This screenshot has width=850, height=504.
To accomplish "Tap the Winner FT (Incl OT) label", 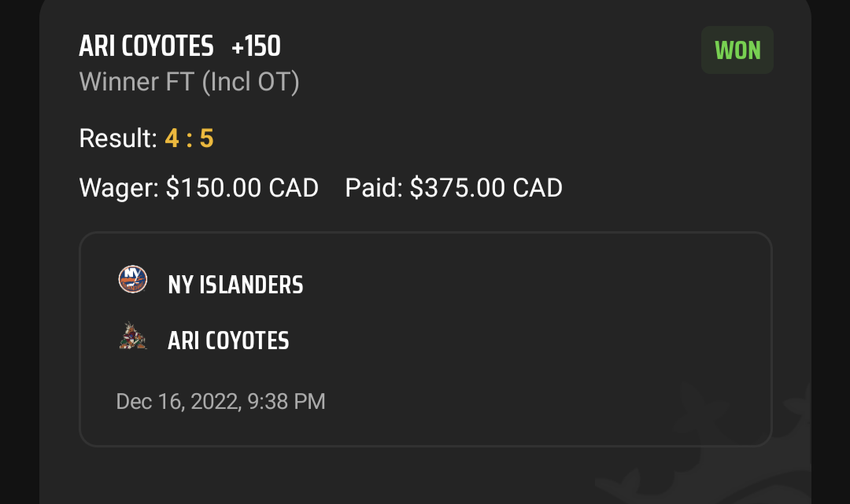I will click(x=189, y=83).
